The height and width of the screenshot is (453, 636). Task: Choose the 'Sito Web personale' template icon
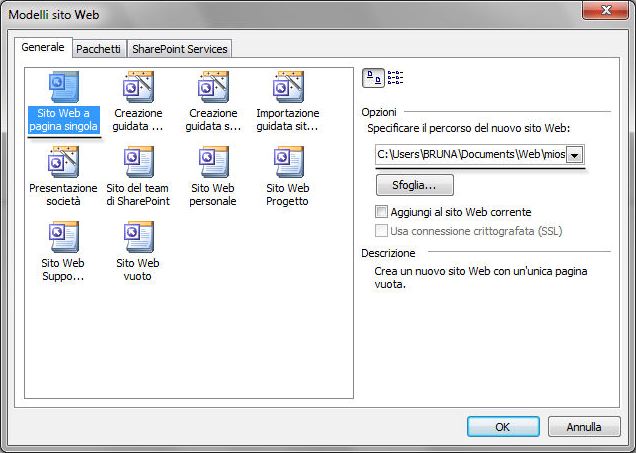(213, 162)
